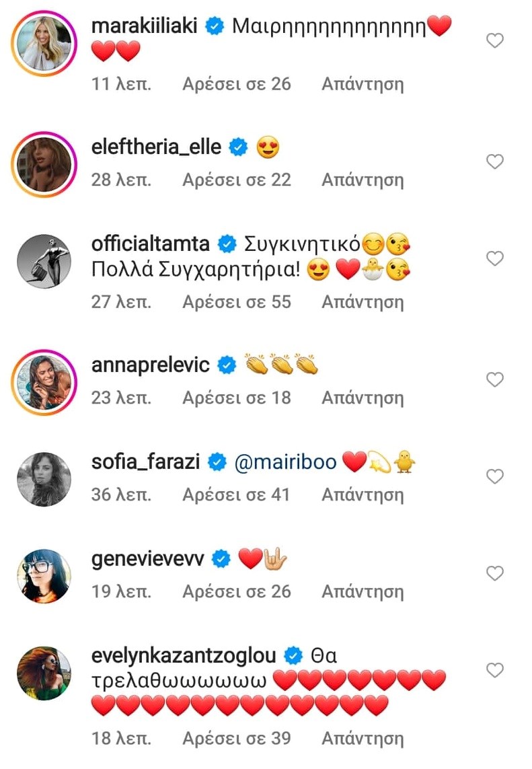Show the 26 likes on marakiiliaki's comment
Screen dimensions: 532x769
pyautogui.click(x=237, y=84)
